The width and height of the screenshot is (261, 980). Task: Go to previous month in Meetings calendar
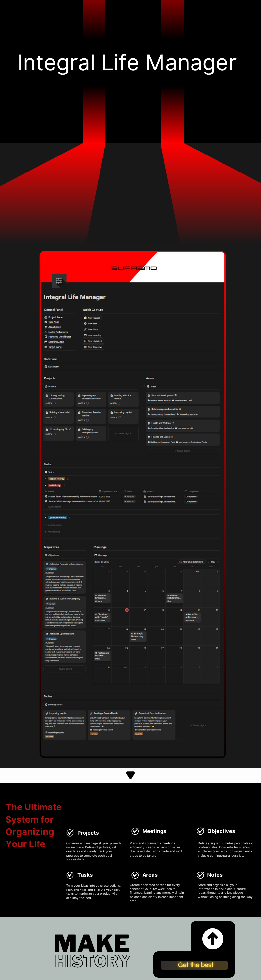[208, 562]
